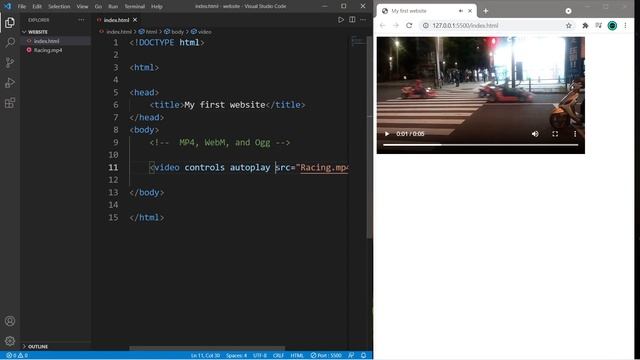Reload the browser page
The width and height of the screenshot is (640, 360).
(x=409, y=25)
